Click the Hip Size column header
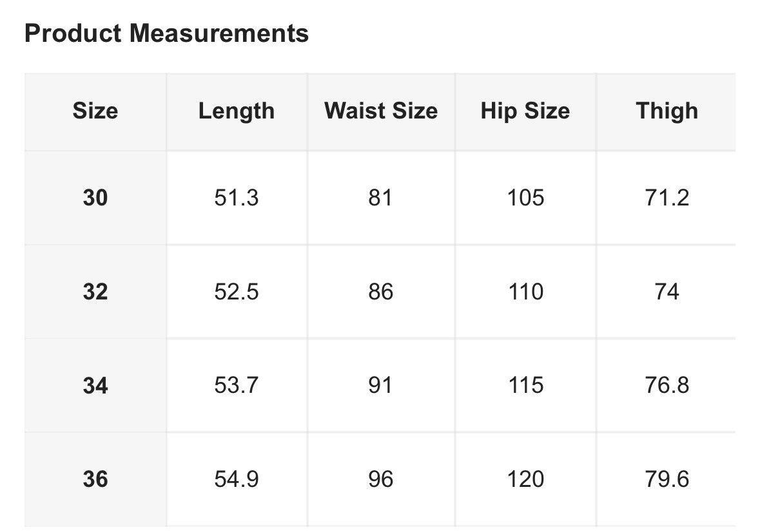Image resolution: width=760 pixels, height=532 pixels. tap(525, 111)
